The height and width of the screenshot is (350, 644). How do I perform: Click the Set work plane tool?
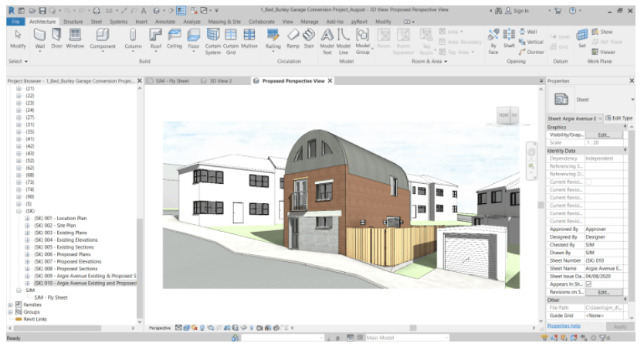[x=582, y=39]
